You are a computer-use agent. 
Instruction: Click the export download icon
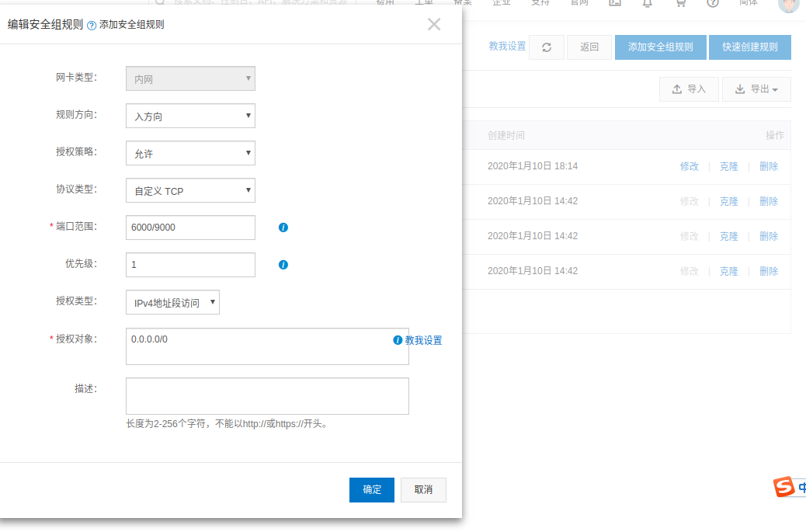[x=740, y=89]
